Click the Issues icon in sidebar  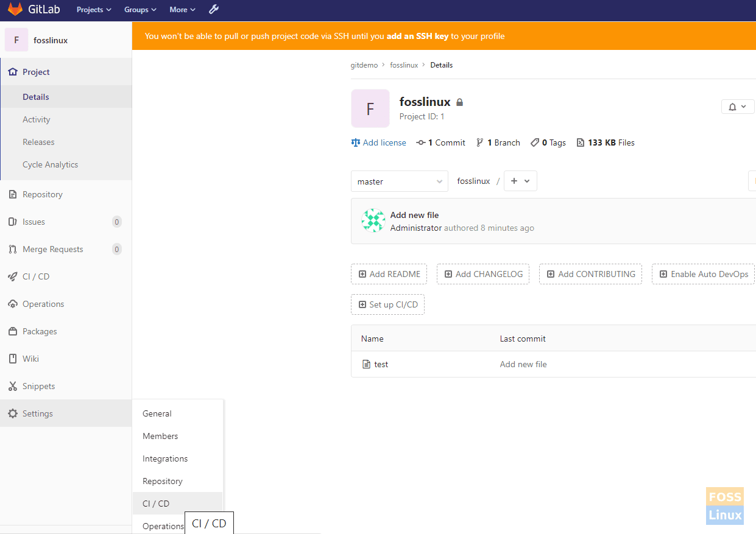coord(12,222)
